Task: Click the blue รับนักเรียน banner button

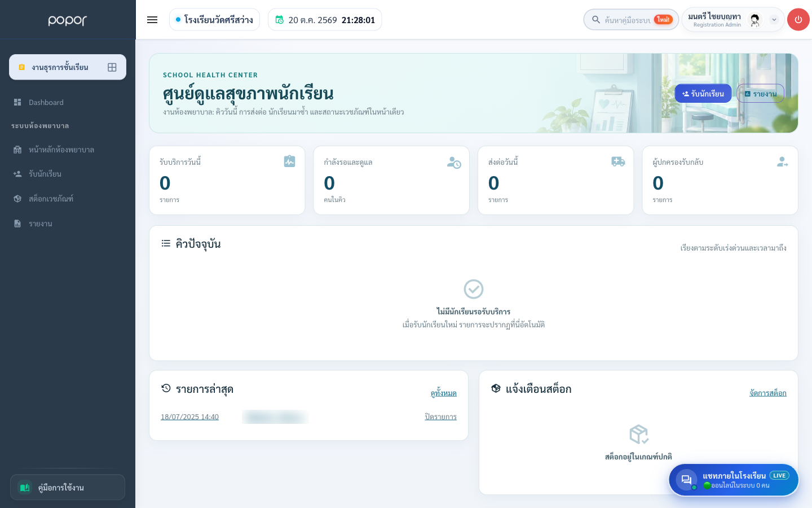Action: [703, 94]
